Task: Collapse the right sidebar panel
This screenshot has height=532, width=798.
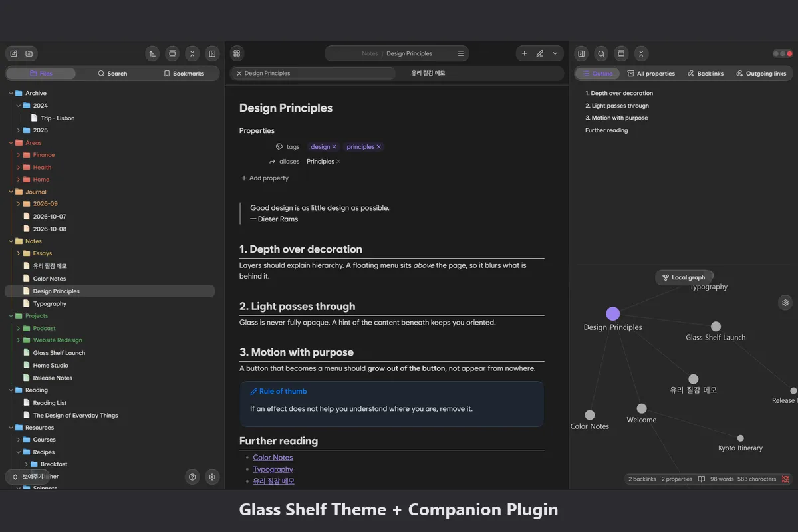Action: point(581,53)
